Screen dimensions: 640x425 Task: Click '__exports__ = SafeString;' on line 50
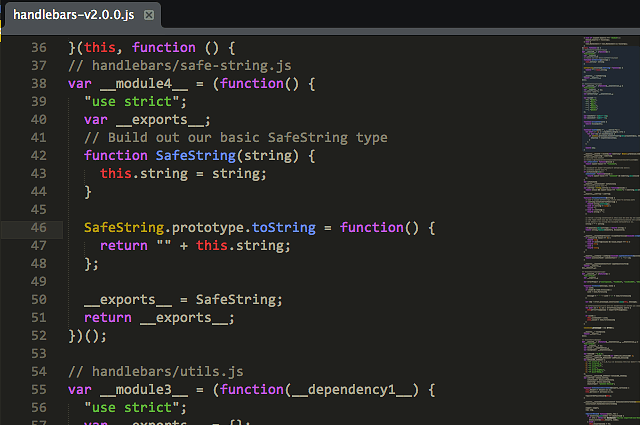183,300
